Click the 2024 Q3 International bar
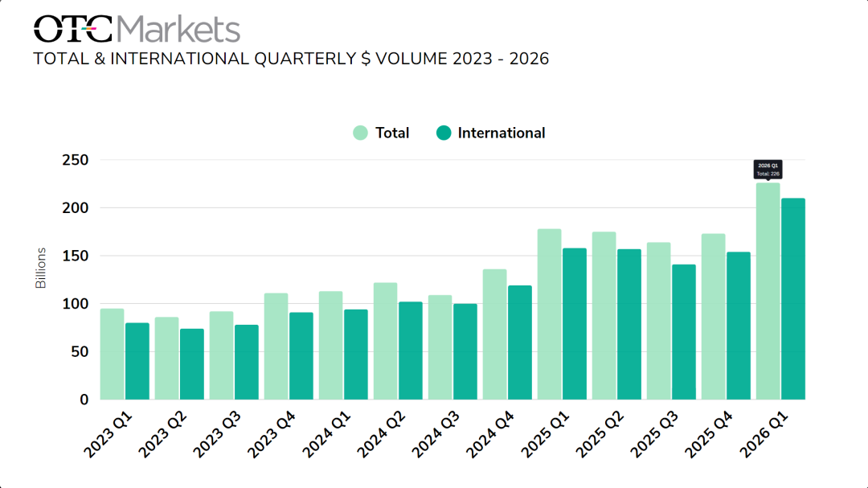The width and height of the screenshot is (868, 488). (465, 351)
